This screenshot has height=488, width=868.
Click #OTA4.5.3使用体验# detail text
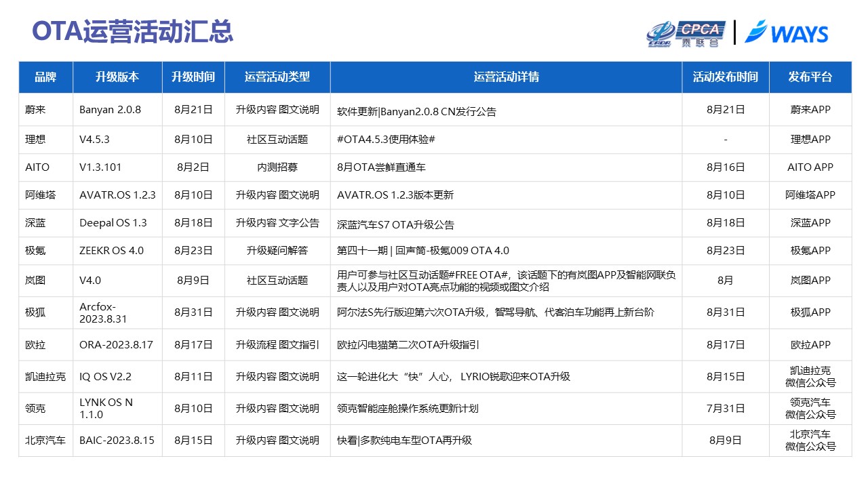coord(386,140)
